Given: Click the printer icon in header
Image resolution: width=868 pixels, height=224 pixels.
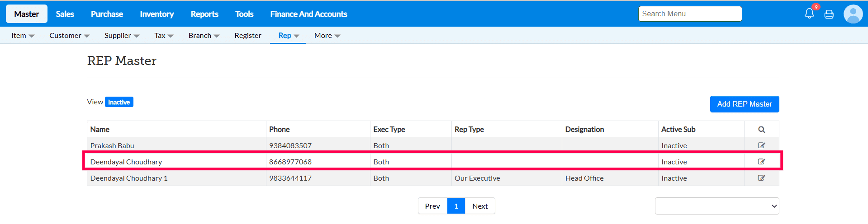Looking at the screenshot, I should [829, 14].
